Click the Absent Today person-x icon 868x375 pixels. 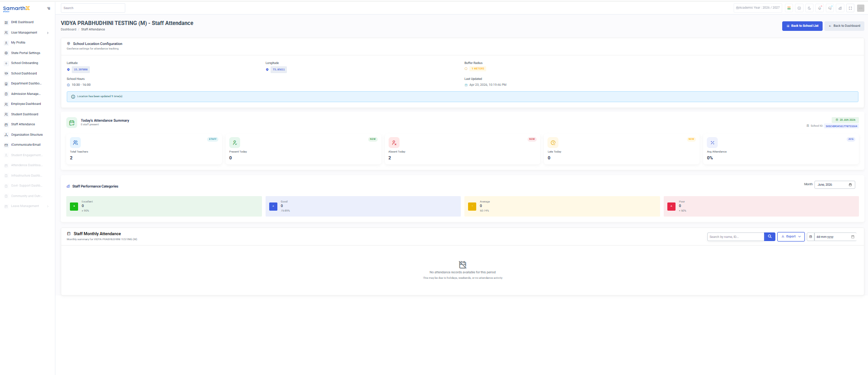(394, 143)
